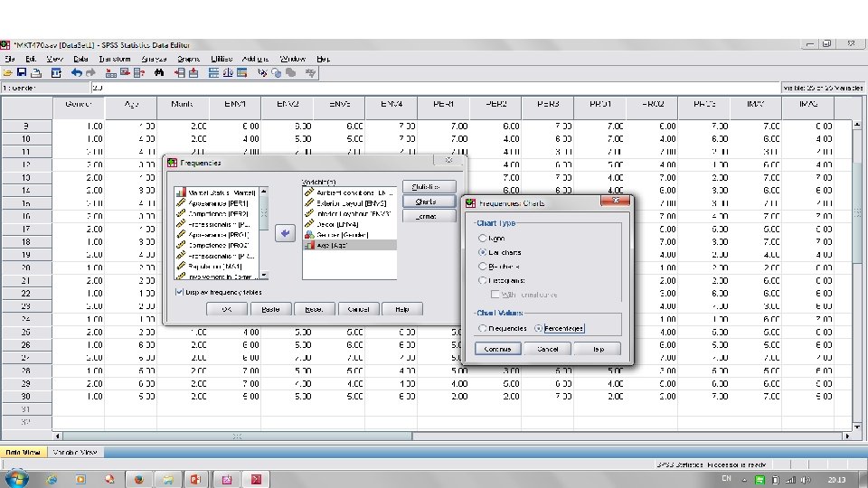The image size is (868, 488).
Task: Select the Pie charts radio button
Action: tap(483, 267)
